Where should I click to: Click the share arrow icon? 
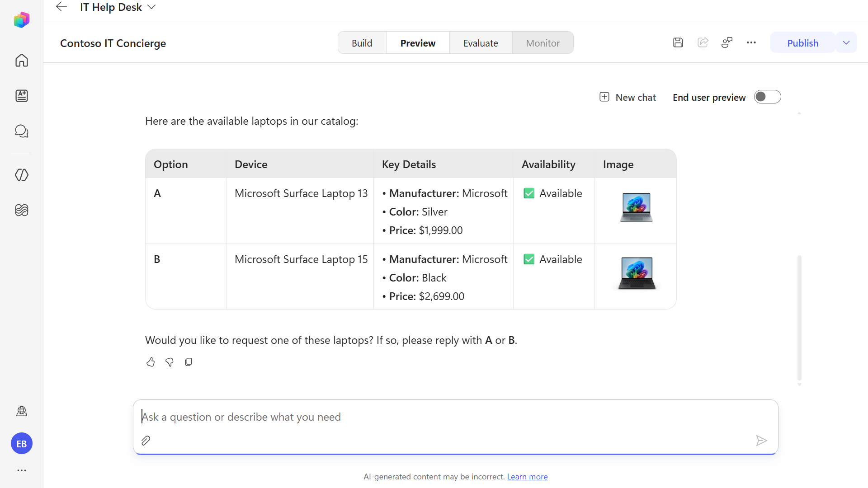(703, 42)
